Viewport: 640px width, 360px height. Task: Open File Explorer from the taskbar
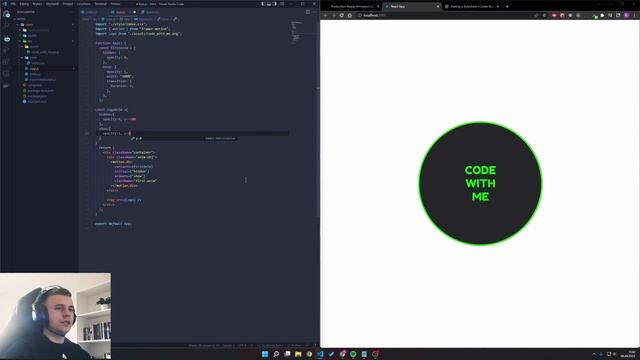298,354
